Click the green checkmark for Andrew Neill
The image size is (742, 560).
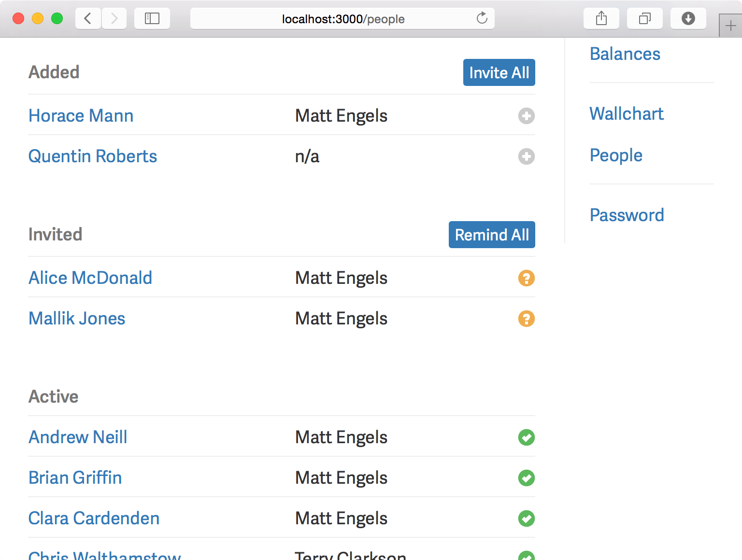coord(527,437)
